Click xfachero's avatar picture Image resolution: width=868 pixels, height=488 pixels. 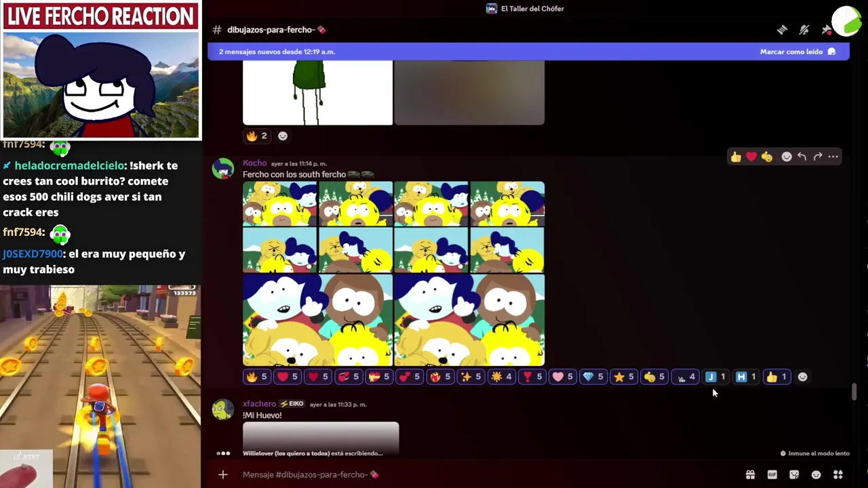pos(223,409)
